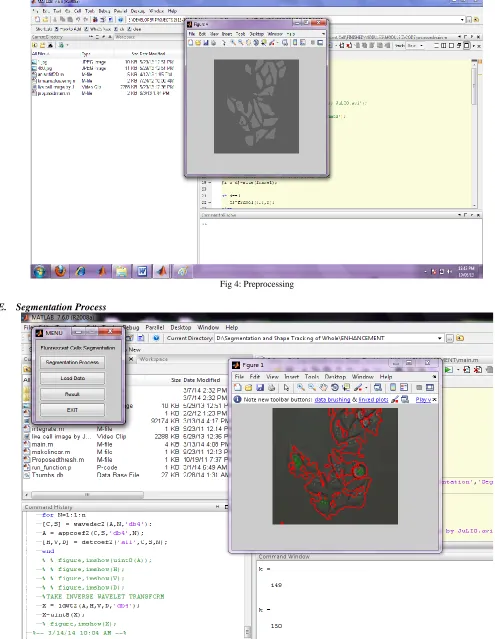Select run_function.p file in lower list
495x639 pixels.
[51, 467]
